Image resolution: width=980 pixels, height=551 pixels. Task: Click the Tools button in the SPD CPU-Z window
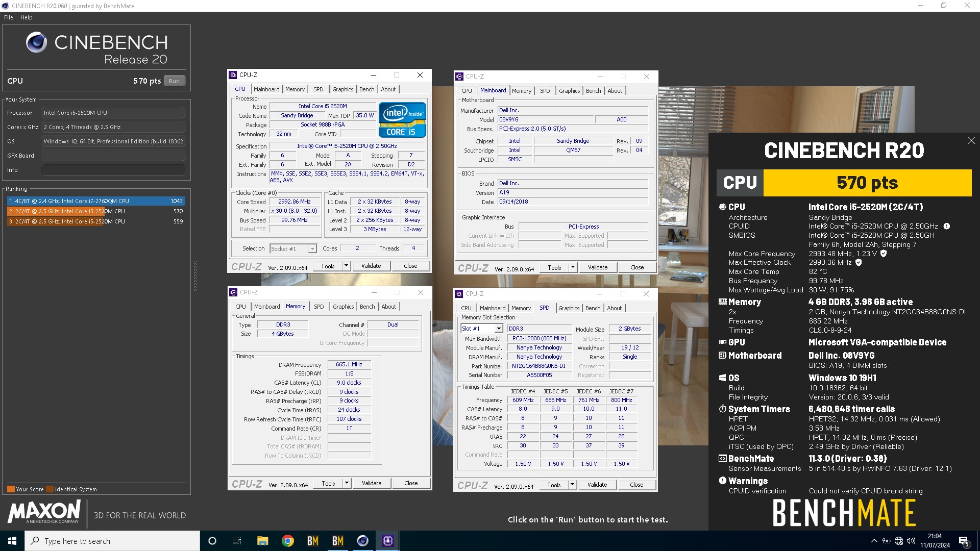pos(554,485)
